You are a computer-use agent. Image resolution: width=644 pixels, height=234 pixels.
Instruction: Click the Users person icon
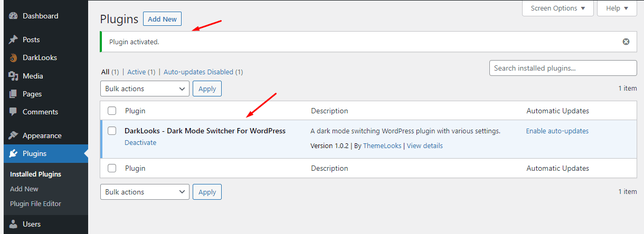14,224
